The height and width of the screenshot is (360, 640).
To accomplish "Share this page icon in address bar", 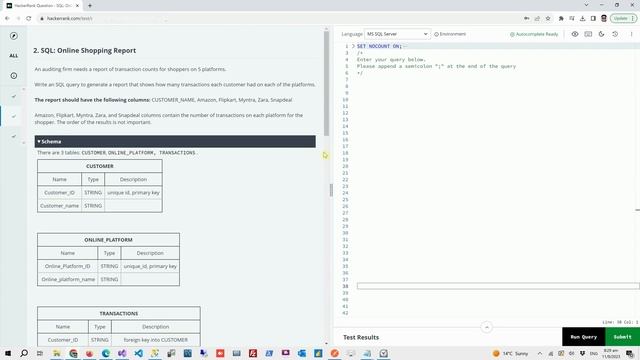I will pos(537,18).
